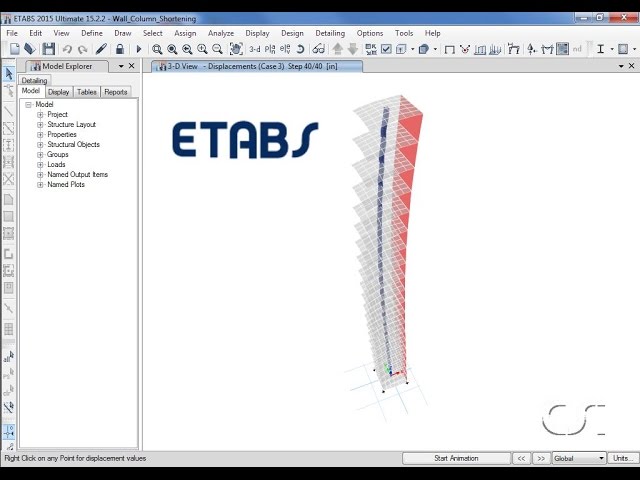Viewport: 640px width, 480px height.
Task: Click the pencil refresh icon
Action: pos(101,49)
